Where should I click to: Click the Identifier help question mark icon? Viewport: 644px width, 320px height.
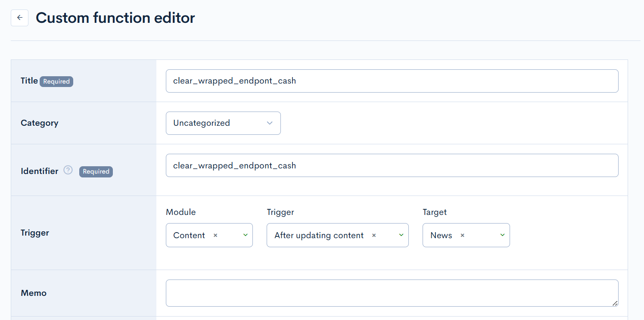click(x=68, y=170)
